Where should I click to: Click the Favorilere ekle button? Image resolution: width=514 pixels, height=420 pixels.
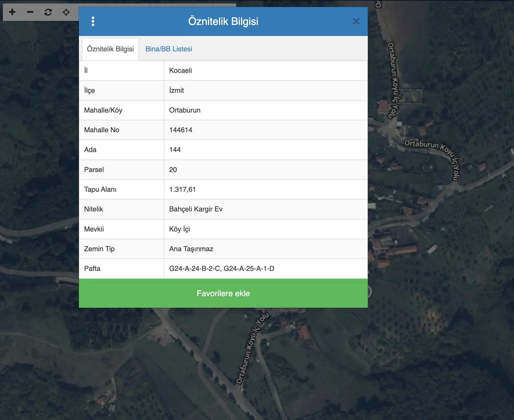click(223, 293)
